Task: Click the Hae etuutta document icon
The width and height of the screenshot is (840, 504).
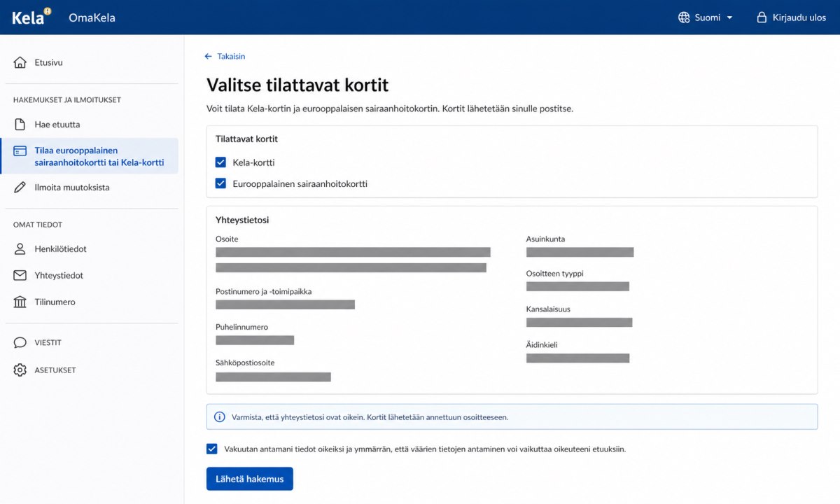Action: 20,125
